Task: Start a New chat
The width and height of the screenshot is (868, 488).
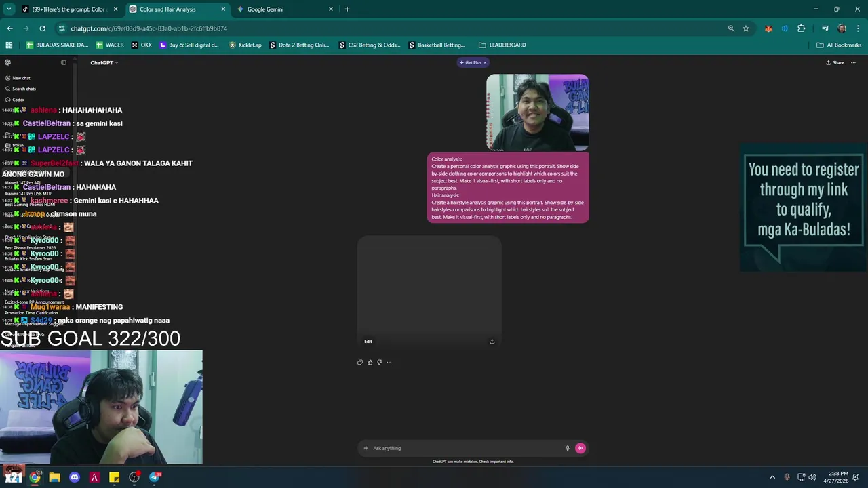Action: 21,78
